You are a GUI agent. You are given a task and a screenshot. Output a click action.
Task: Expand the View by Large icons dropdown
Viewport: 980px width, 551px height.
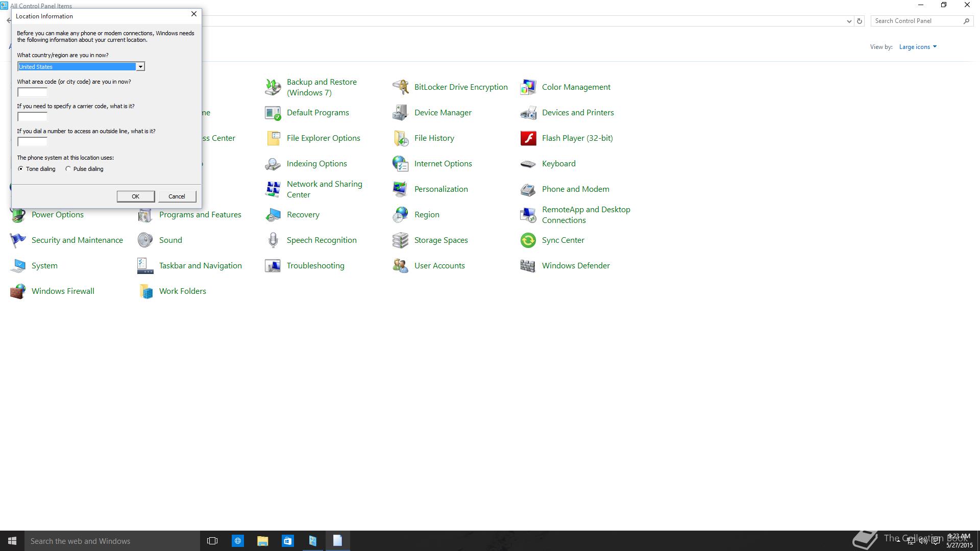point(918,47)
